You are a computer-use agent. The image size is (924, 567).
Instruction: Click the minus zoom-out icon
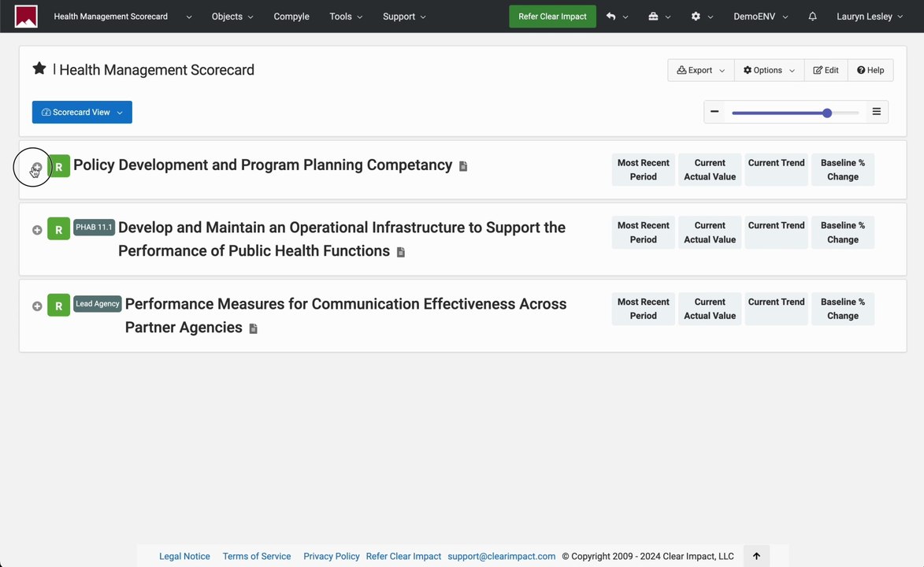714,111
